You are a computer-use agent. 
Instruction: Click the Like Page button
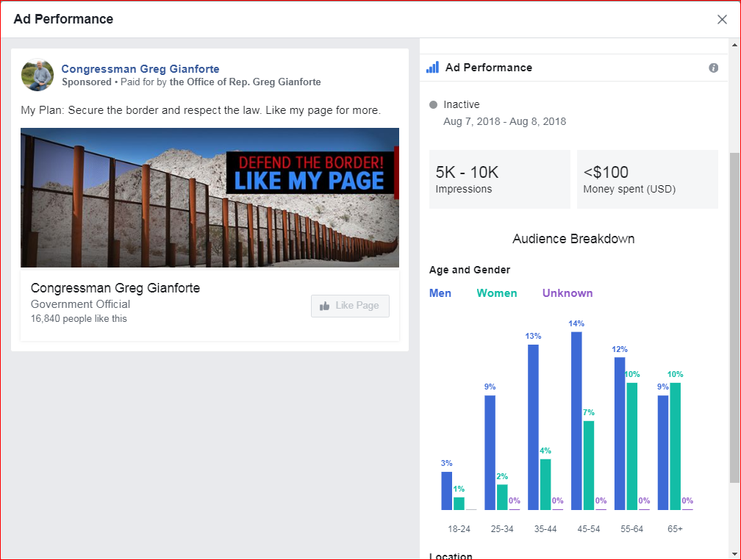(350, 306)
